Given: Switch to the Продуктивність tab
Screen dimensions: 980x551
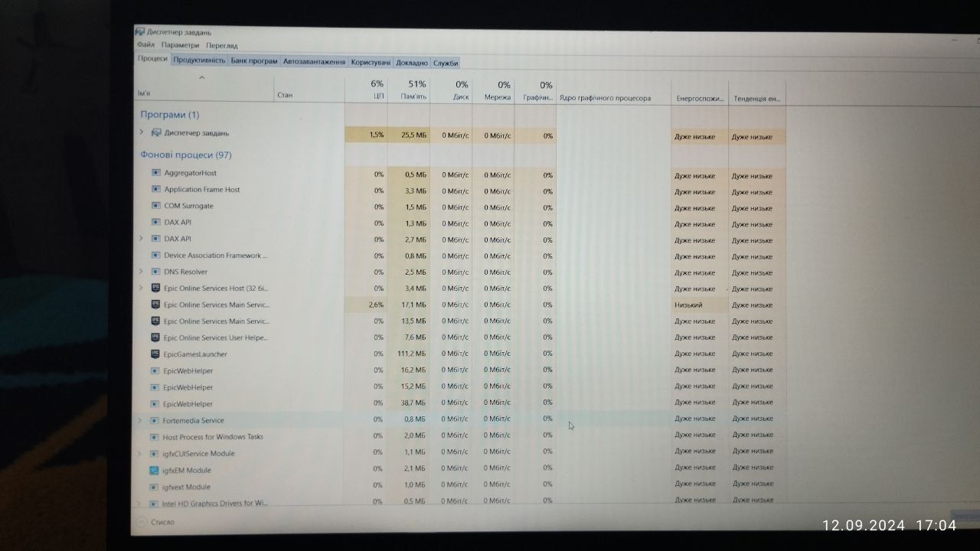Looking at the screenshot, I should pos(199,60).
